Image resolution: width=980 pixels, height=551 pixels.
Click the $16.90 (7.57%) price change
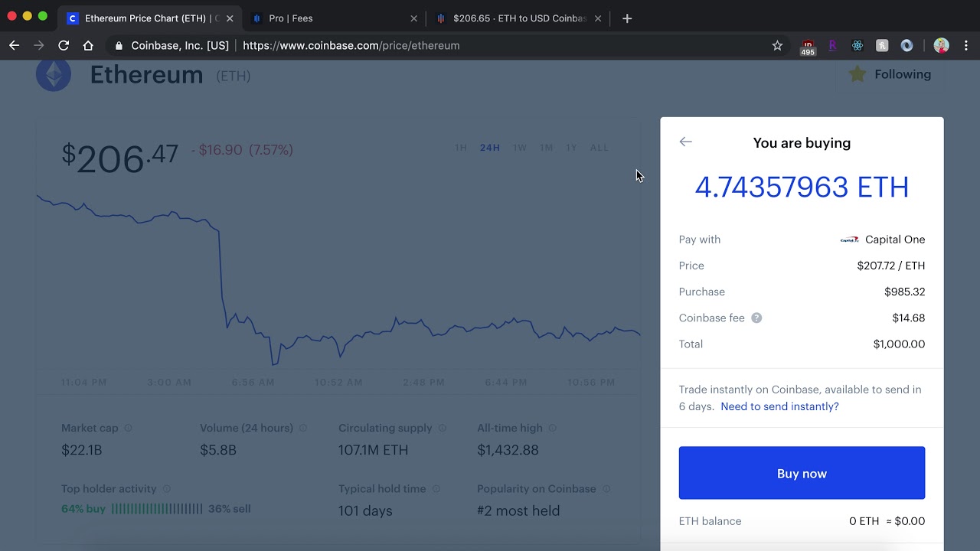[242, 150]
